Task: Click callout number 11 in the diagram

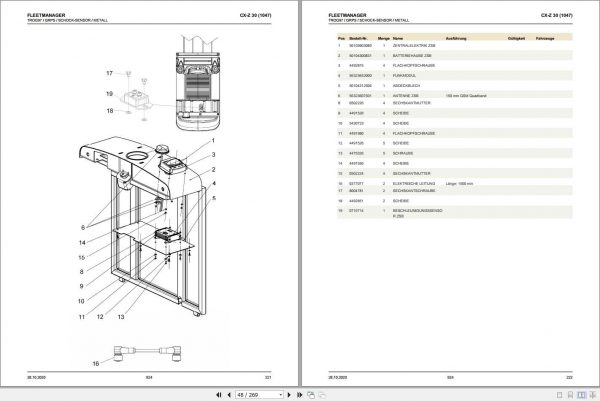Action: (x=82, y=317)
